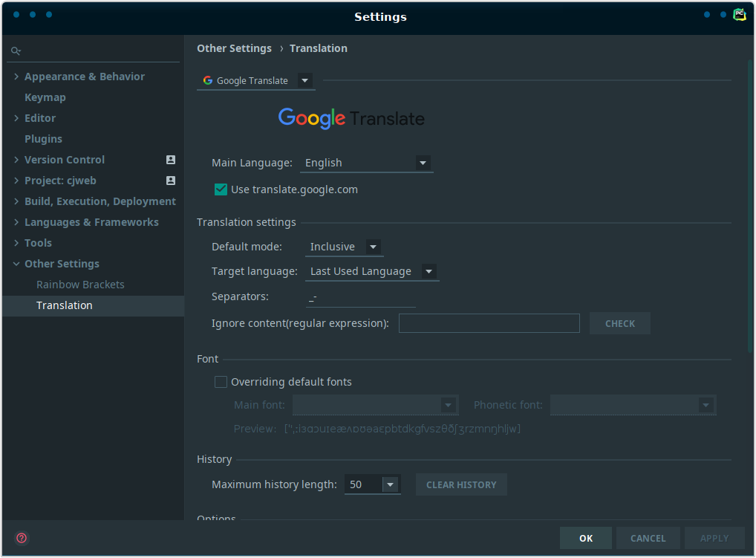Click the settings search magnifier icon
756x558 pixels.
tap(16, 51)
